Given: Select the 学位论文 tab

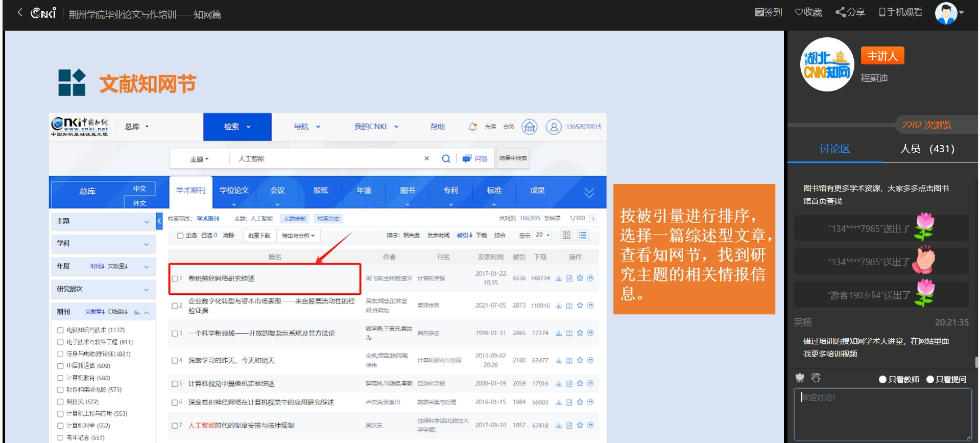Looking at the screenshot, I should [234, 192].
